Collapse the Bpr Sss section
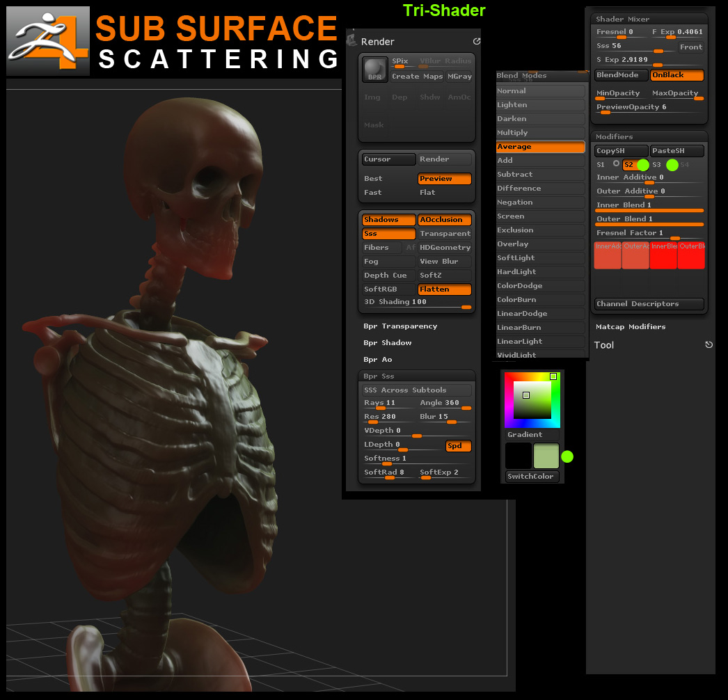Viewport: 728px width, 700px height. pyautogui.click(x=379, y=376)
